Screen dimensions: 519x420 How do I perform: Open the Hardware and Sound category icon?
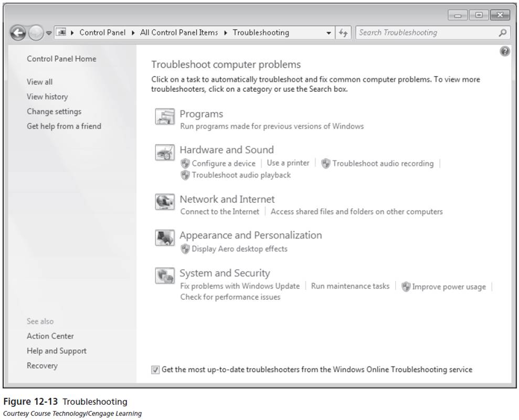[x=165, y=153]
